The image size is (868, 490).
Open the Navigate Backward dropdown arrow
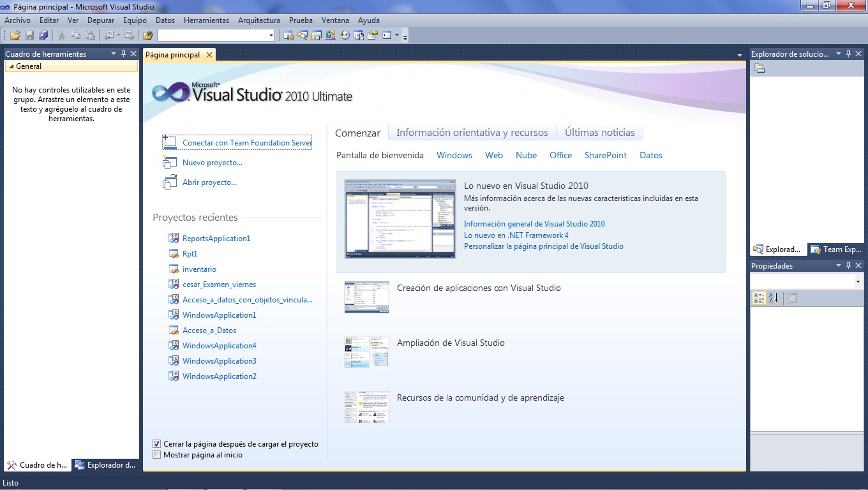117,36
